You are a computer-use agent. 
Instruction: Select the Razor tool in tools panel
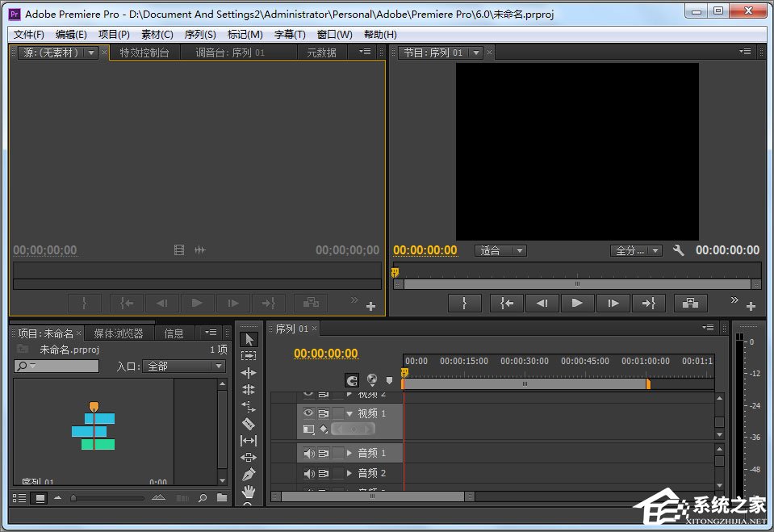click(x=249, y=423)
